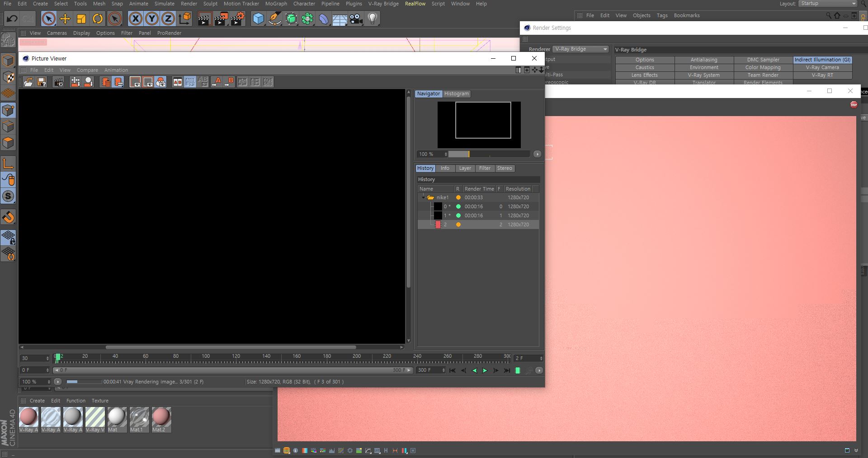This screenshot has width=868, height=458.
Task: Add a Camera object
Action: (356, 19)
